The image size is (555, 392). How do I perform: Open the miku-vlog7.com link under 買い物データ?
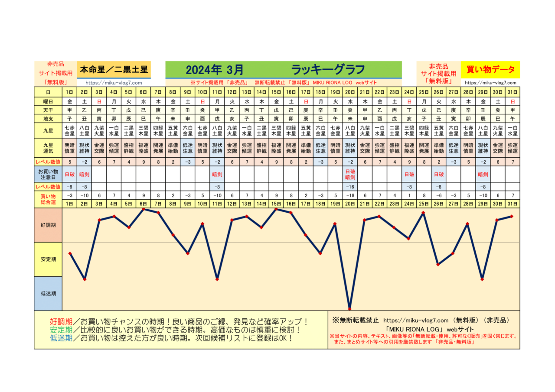tap(490, 82)
